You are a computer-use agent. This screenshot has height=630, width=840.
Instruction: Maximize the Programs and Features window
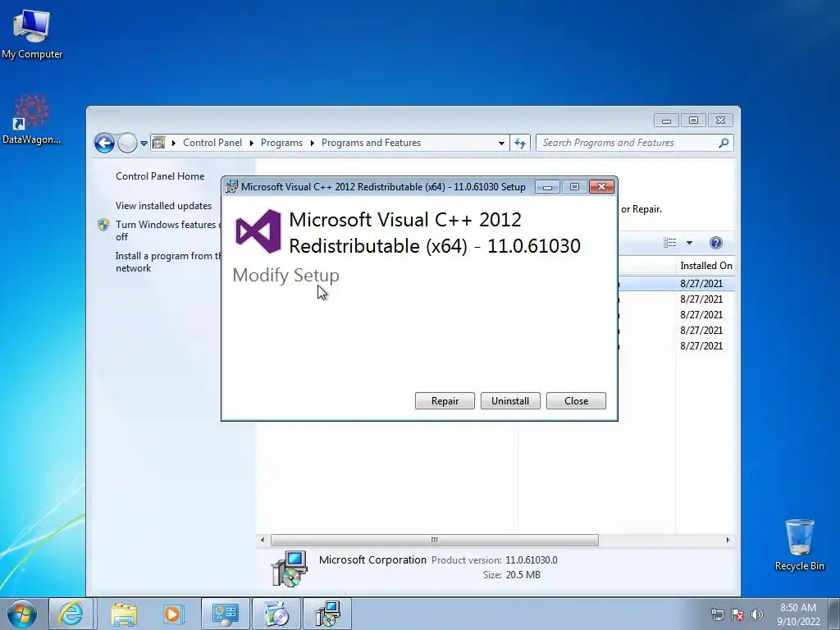693,121
